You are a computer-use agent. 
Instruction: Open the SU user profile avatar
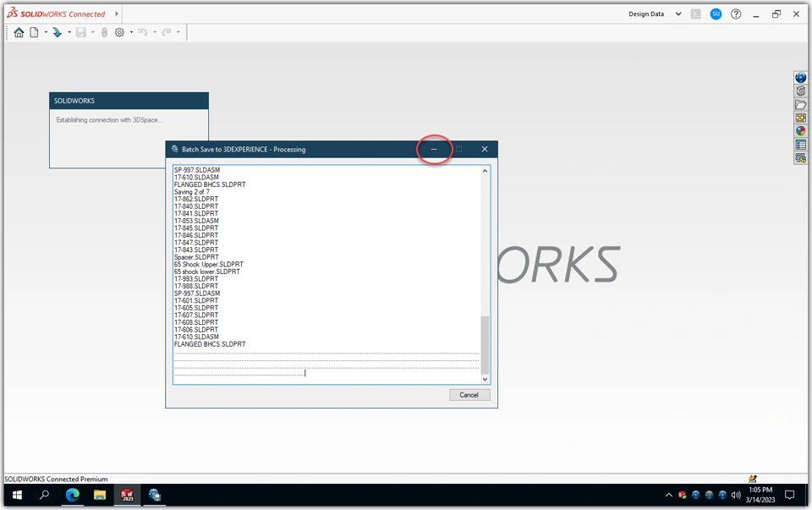pos(716,14)
